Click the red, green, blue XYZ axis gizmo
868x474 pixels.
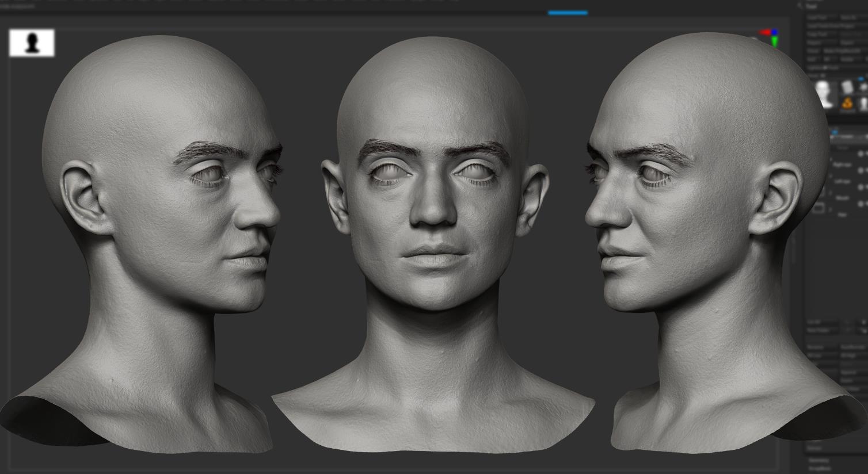(769, 38)
